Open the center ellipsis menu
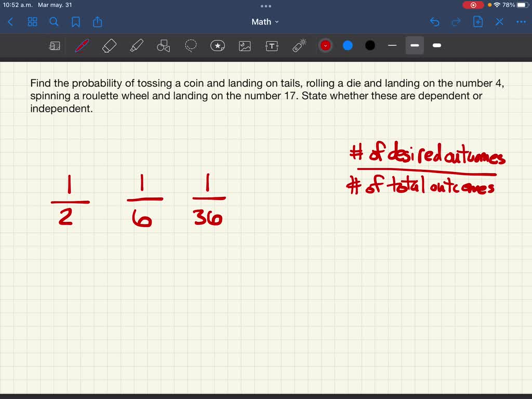The height and width of the screenshot is (399, 532). pyautogui.click(x=265, y=6)
